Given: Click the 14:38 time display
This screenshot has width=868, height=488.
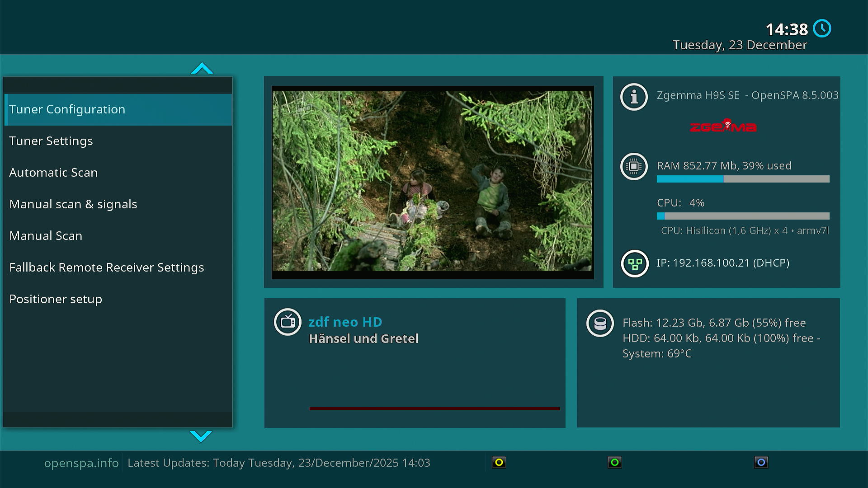Looking at the screenshot, I should [x=787, y=29].
